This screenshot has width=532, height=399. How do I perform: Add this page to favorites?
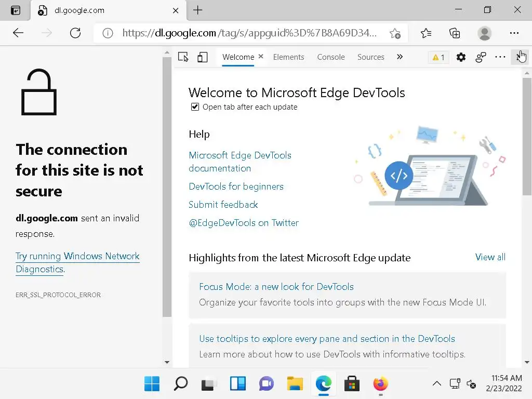click(x=395, y=33)
